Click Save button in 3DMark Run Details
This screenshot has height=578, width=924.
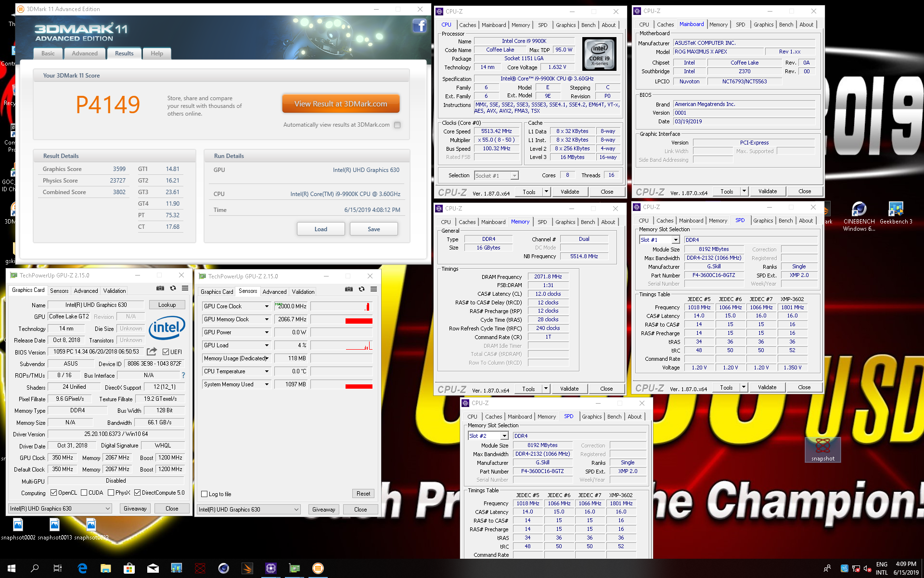[x=374, y=229]
